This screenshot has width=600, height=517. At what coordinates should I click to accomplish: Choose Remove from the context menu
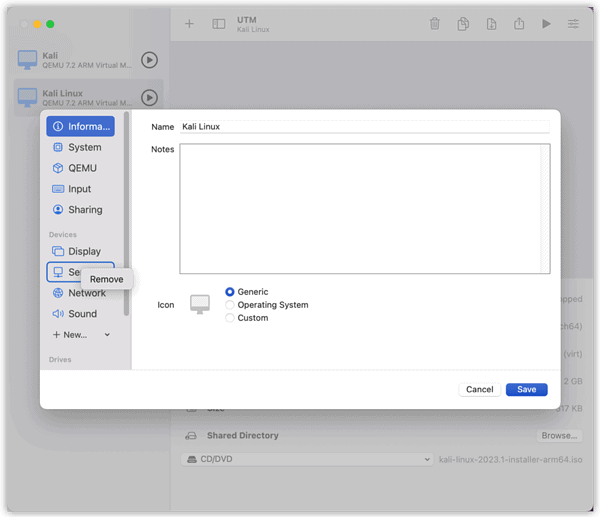pyautogui.click(x=107, y=279)
